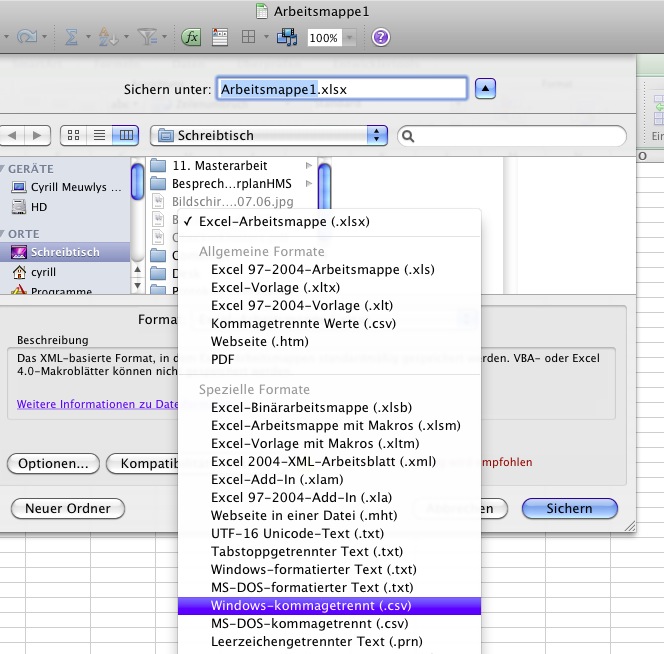Viewport: 664px width, 654px height.
Task: Open the media browser icon
Action: tap(287, 37)
